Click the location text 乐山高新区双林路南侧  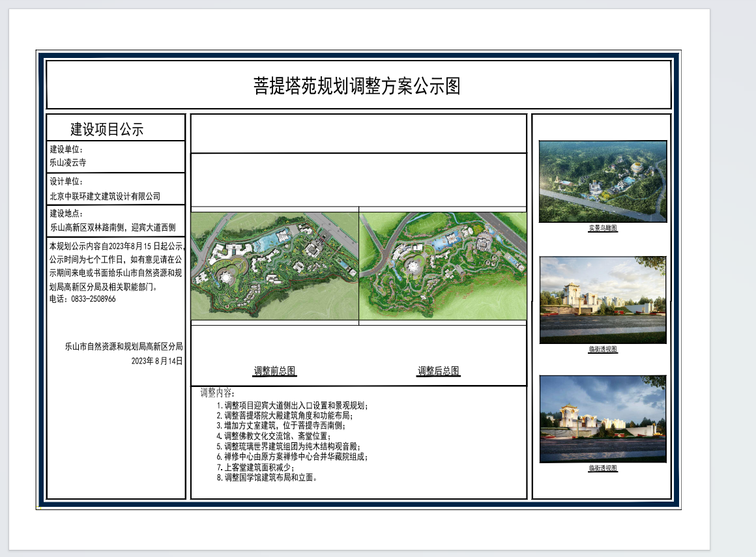click(88, 228)
